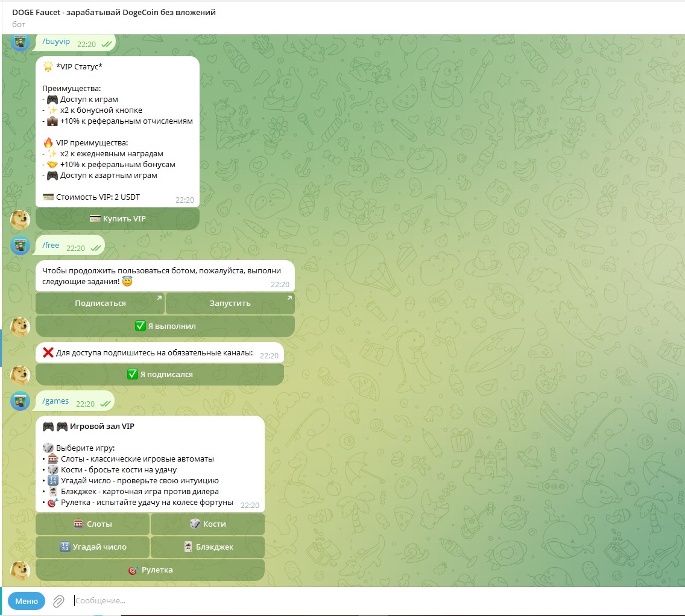Viewport: 685px width, 616px height.
Task: Click the 22:20 timestamp on the Игровой зал message
Action: coord(250,505)
